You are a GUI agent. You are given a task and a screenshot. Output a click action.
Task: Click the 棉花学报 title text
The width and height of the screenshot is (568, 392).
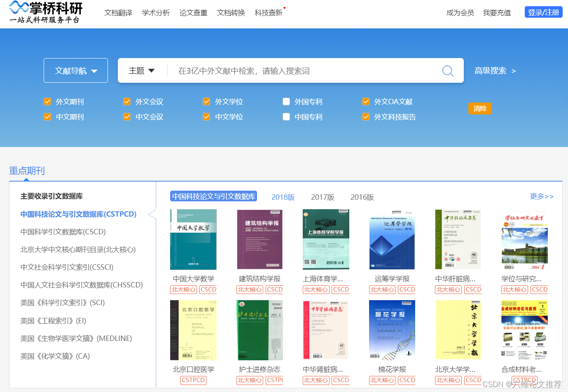(x=392, y=369)
